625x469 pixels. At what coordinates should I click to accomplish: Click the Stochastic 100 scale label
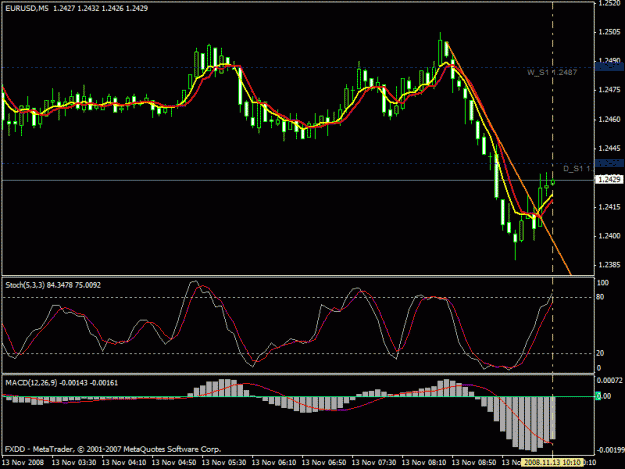tap(602, 283)
